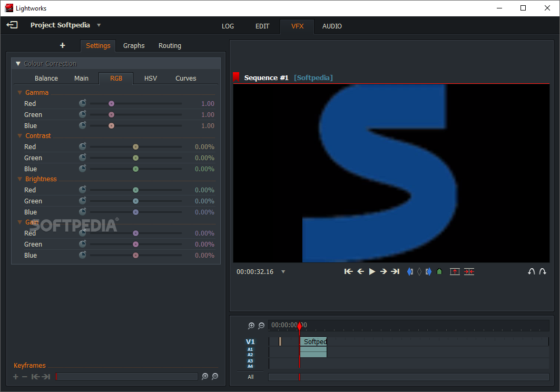Click the Gain Red slider handle
Image resolution: width=560 pixels, height=392 pixels.
(x=135, y=233)
